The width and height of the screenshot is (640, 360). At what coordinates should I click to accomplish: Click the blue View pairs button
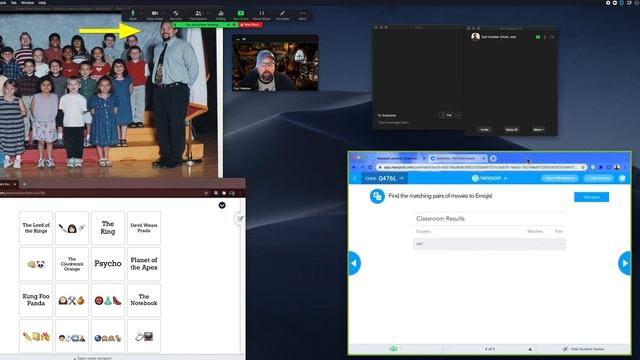click(591, 197)
